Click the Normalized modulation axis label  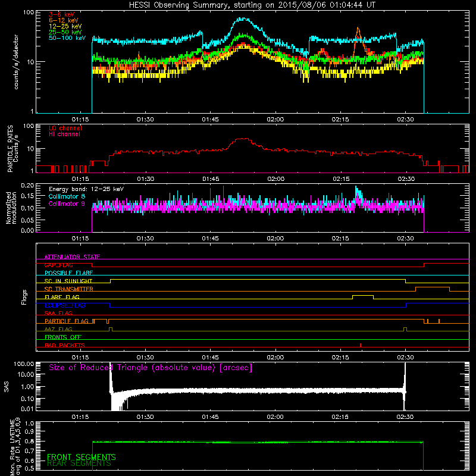tap(11, 208)
